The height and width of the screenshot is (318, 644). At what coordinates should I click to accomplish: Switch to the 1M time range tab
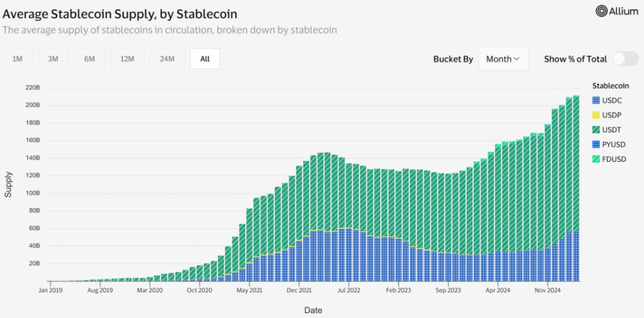click(18, 59)
